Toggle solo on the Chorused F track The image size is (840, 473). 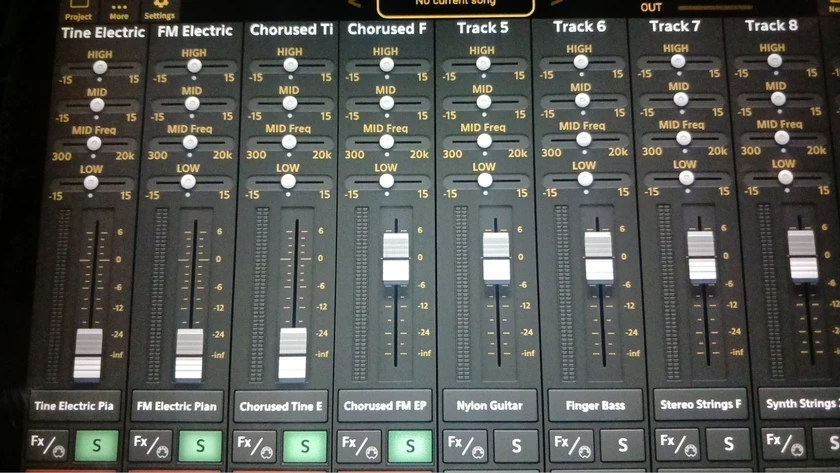coord(410,445)
